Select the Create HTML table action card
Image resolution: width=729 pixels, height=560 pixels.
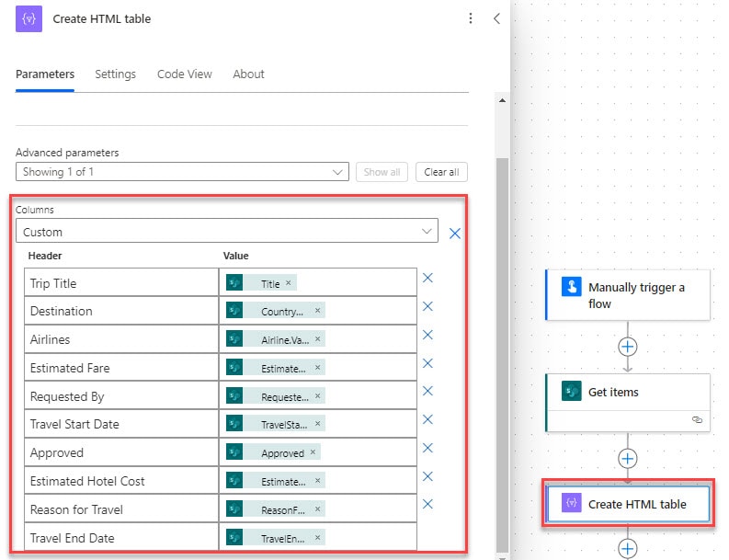628,504
